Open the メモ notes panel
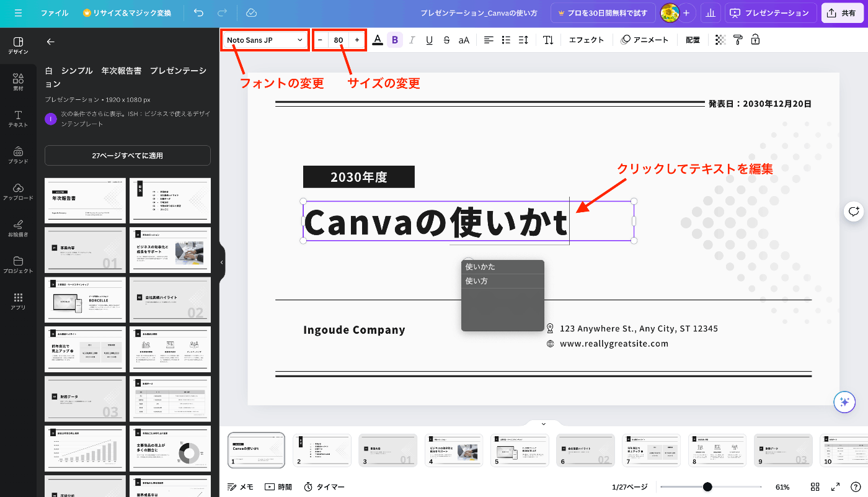Image resolution: width=868 pixels, height=497 pixels. pyautogui.click(x=241, y=487)
